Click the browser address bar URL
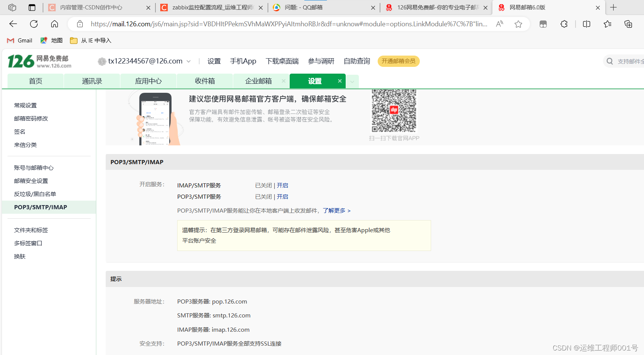Screen dimensions: 644x355 289,24
